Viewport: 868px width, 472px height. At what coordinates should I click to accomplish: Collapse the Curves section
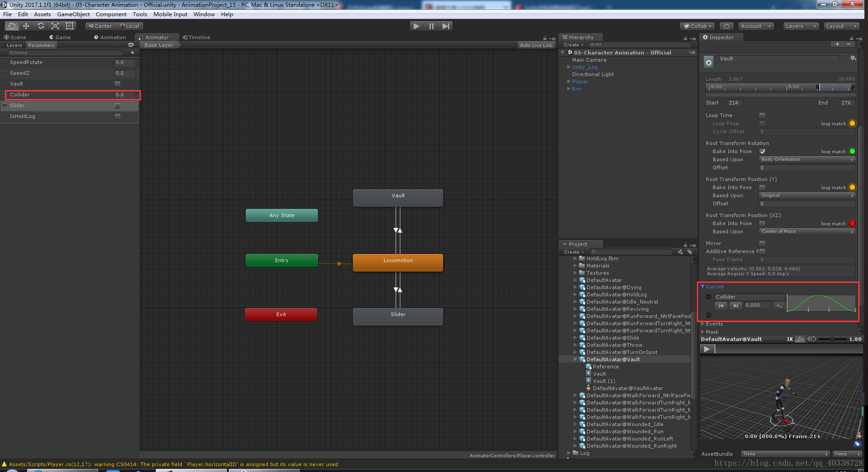click(703, 286)
